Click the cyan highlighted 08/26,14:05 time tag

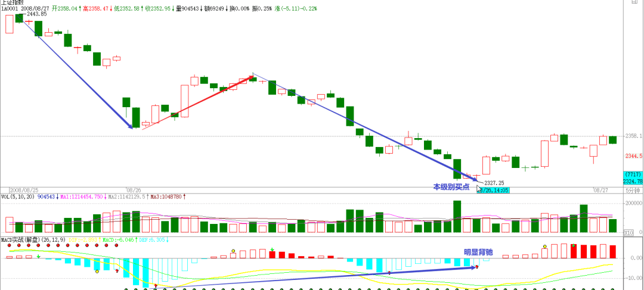[x=493, y=190]
